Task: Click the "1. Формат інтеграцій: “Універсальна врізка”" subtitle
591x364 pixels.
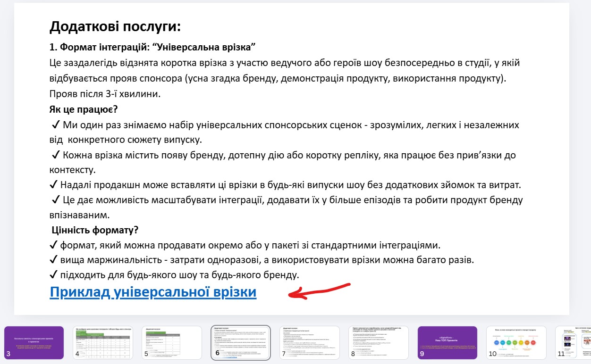Action: 152,48
